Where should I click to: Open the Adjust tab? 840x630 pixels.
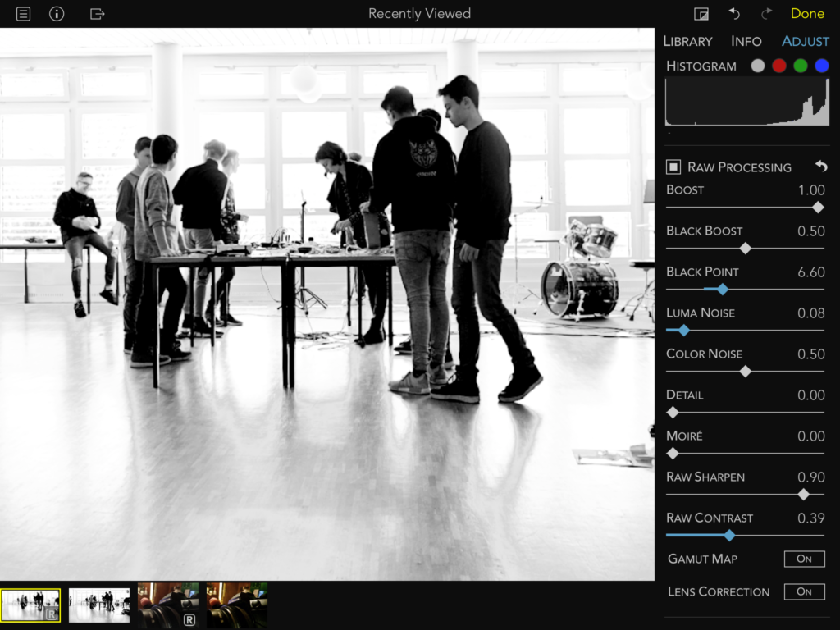pyautogui.click(x=806, y=41)
